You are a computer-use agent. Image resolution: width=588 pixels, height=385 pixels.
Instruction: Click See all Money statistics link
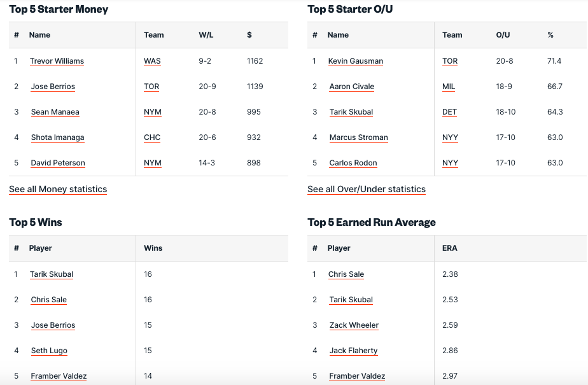coord(58,189)
